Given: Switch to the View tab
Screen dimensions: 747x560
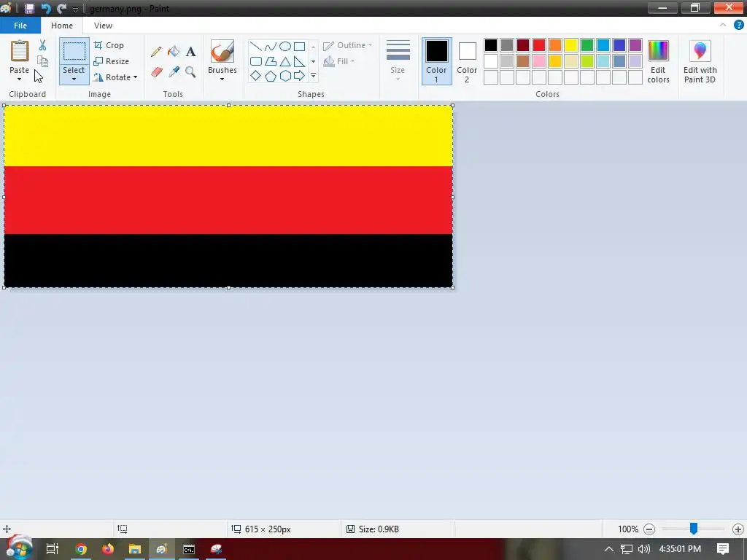Looking at the screenshot, I should click(103, 26).
